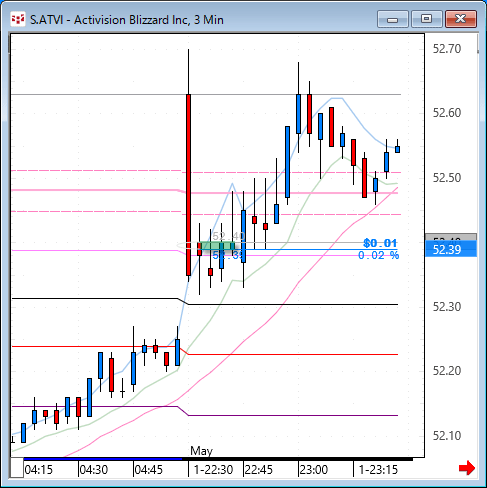
Task: Close the S.ATVI chart window
Action: 460,19
